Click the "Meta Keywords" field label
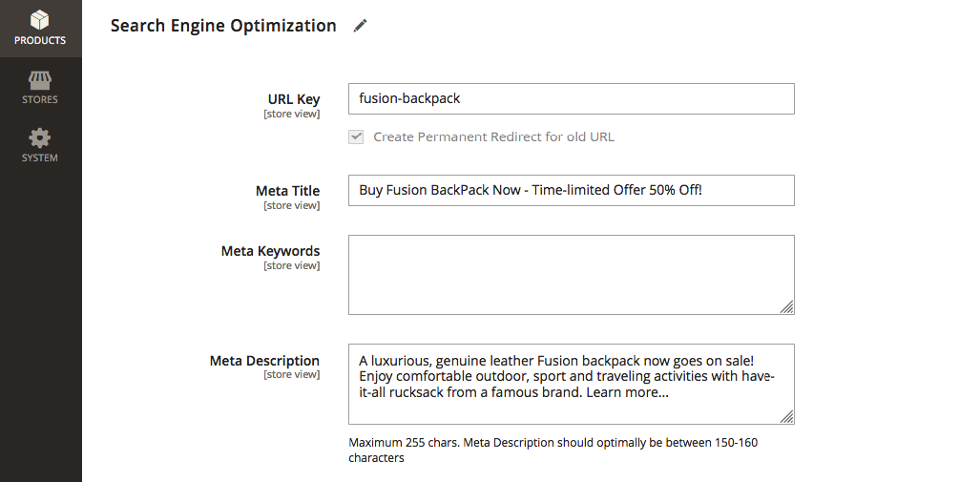The width and height of the screenshot is (980, 482). coord(270,251)
